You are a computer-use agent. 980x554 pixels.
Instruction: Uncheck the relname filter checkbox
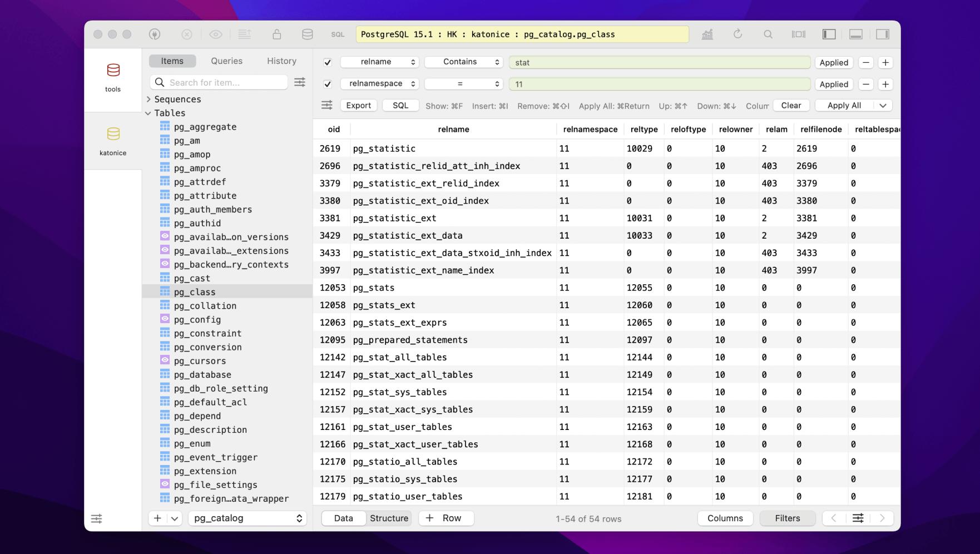(328, 62)
